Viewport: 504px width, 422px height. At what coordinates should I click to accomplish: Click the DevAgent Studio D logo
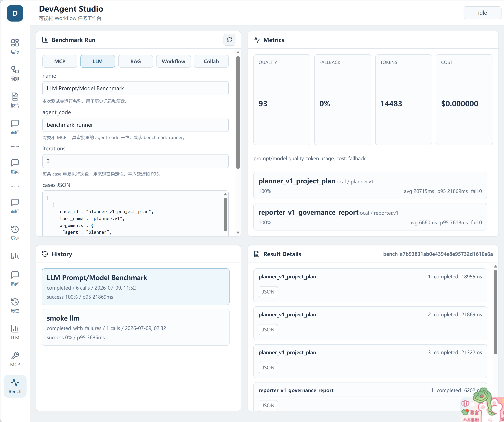tap(15, 13)
